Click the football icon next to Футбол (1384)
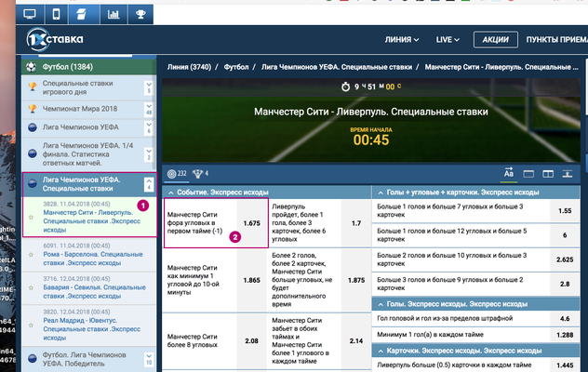Image resolution: width=588 pixels, height=372 pixels. [31, 67]
